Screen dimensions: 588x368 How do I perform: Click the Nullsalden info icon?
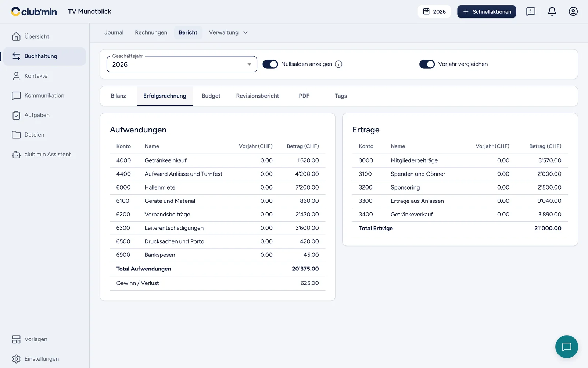coord(339,64)
